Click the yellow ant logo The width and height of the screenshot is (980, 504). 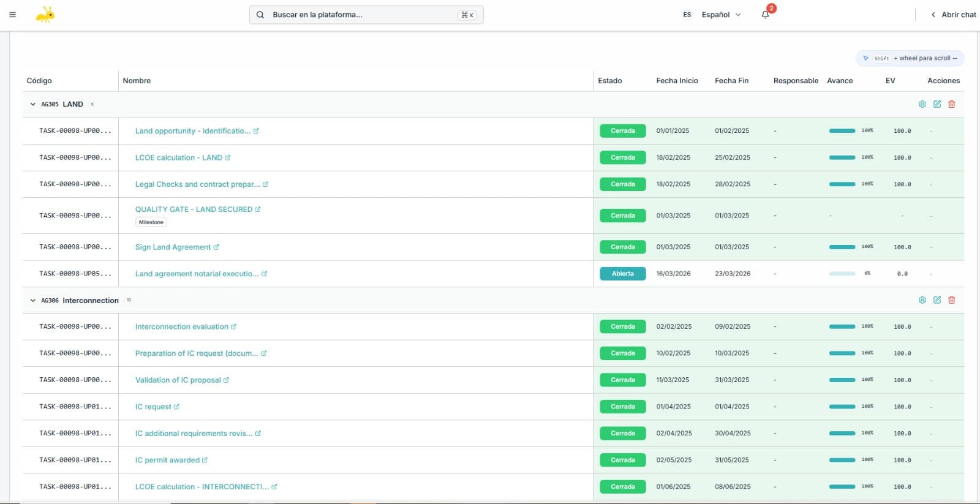pyautogui.click(x=45, y=15)
